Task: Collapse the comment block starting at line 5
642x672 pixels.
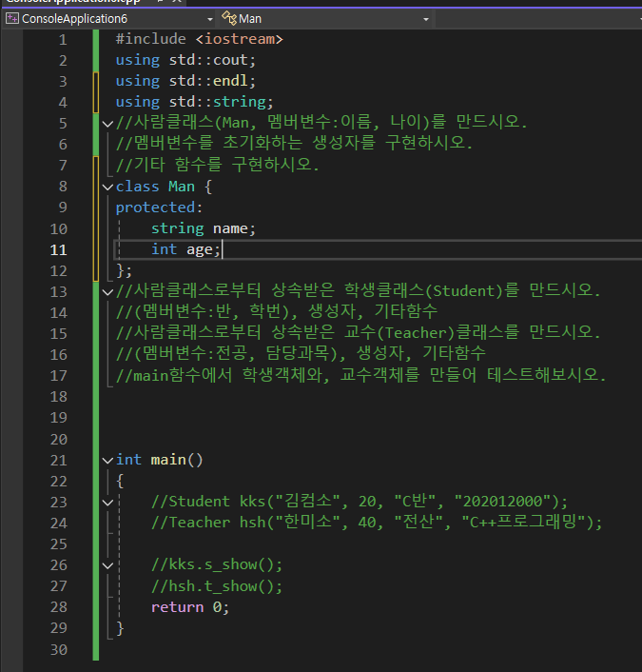Action: tap(107, 124)
